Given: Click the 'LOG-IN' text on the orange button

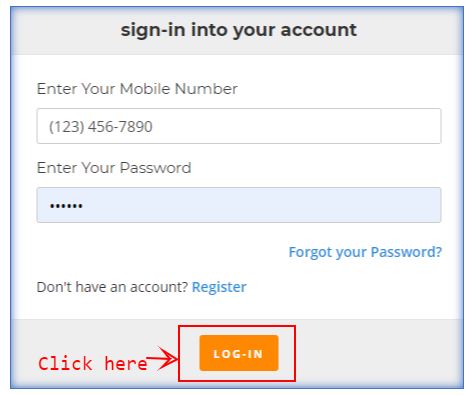Looking at the screenshot, I should coord(238,354).
